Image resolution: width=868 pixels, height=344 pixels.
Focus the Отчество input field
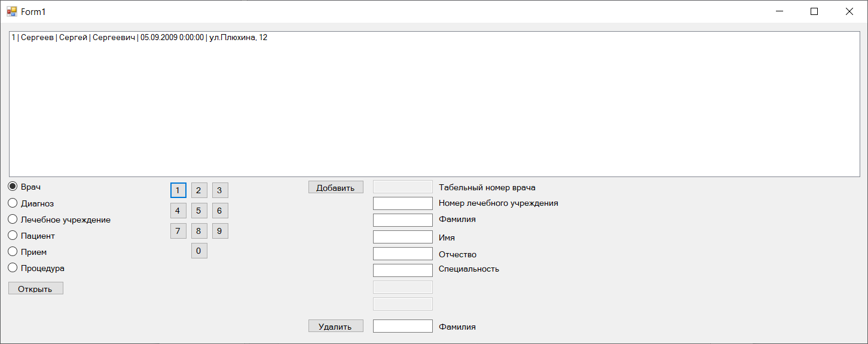click(403, 254)
